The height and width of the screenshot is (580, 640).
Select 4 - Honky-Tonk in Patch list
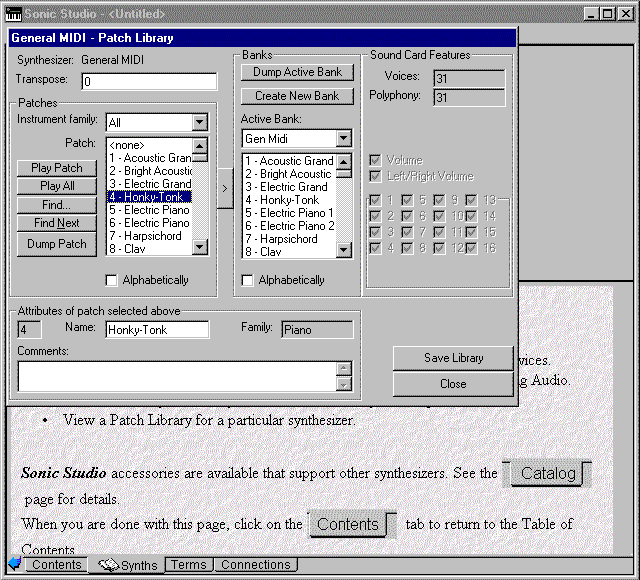pyautogui.click(x=149, y=197)
